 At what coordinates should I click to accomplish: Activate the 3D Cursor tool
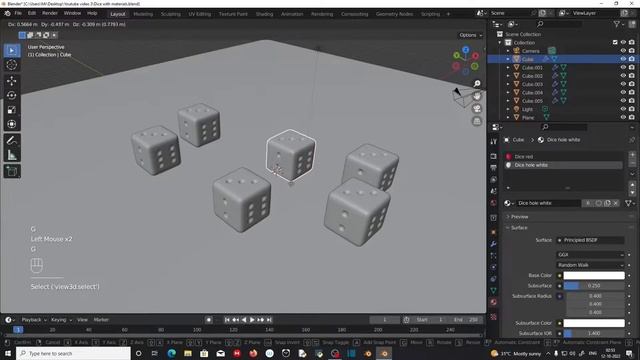12,64
